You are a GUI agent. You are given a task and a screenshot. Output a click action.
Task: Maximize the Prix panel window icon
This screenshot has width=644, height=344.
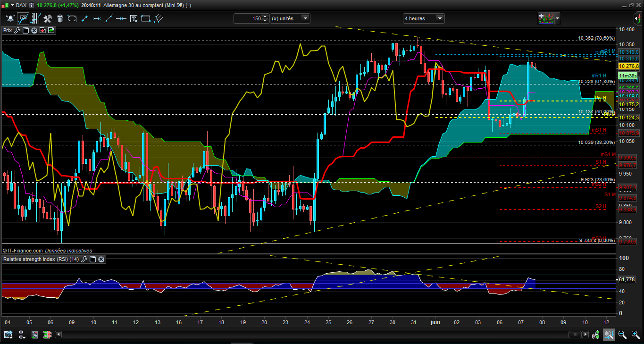coord(26,30)
